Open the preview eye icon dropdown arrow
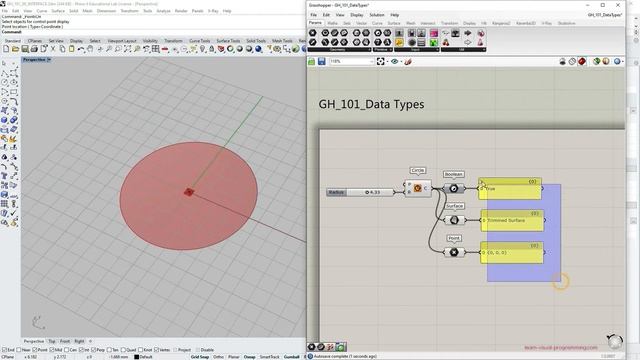This screenshot has height=360, width=640. click(x=402, y=61)
